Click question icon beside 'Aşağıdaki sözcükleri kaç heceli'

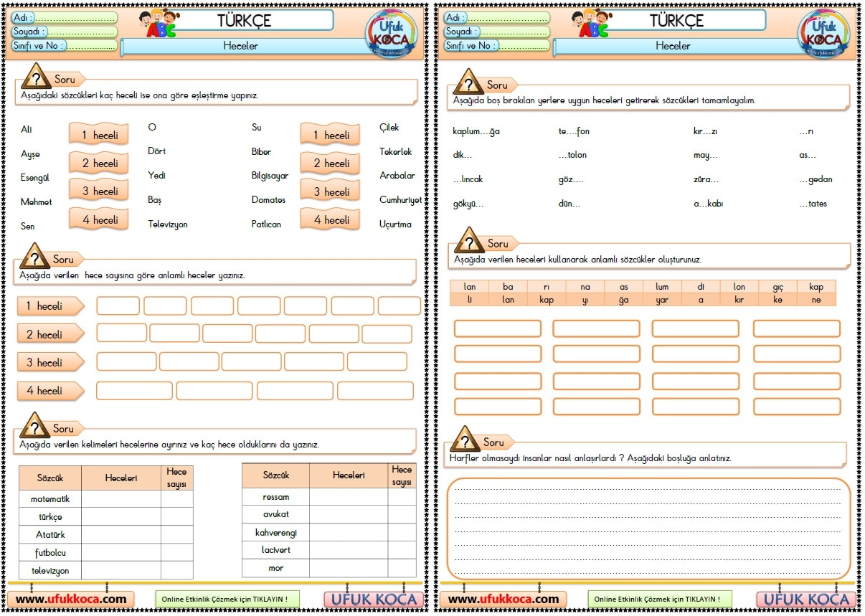pos(35,77)
